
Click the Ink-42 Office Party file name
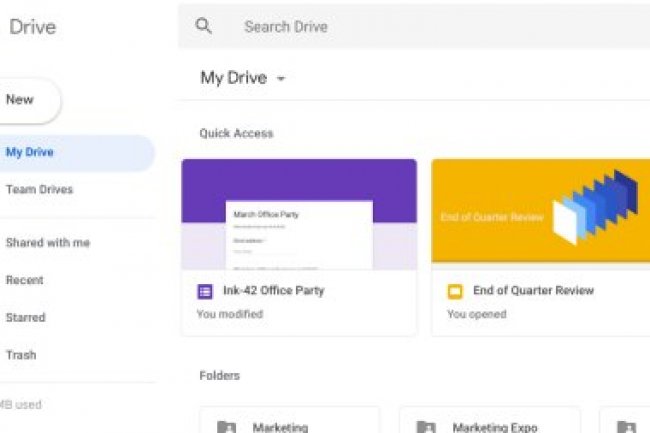click(x=274, y=290)
